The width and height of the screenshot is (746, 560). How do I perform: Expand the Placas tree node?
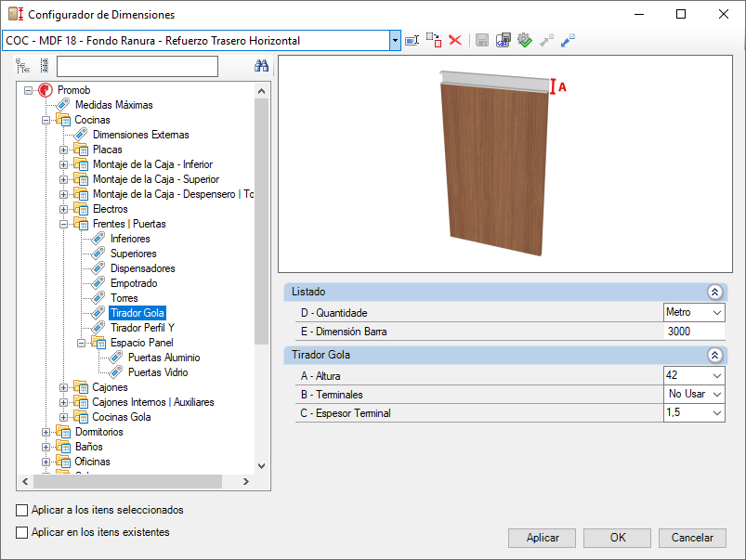[x=63, y=150]
